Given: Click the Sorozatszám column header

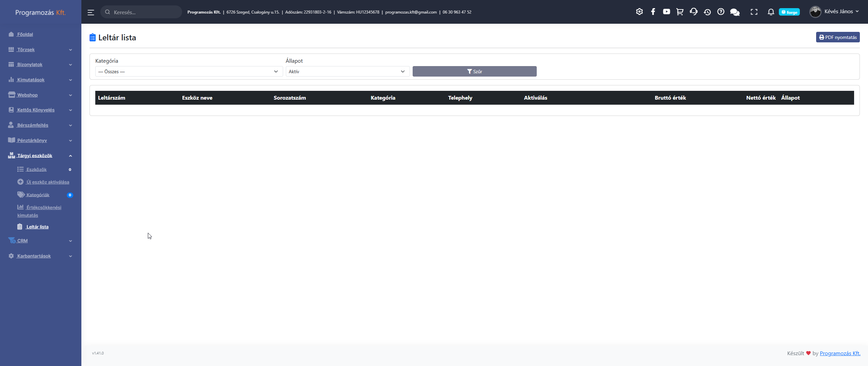Looking at the screenshot, I should [x=290, y=98].
